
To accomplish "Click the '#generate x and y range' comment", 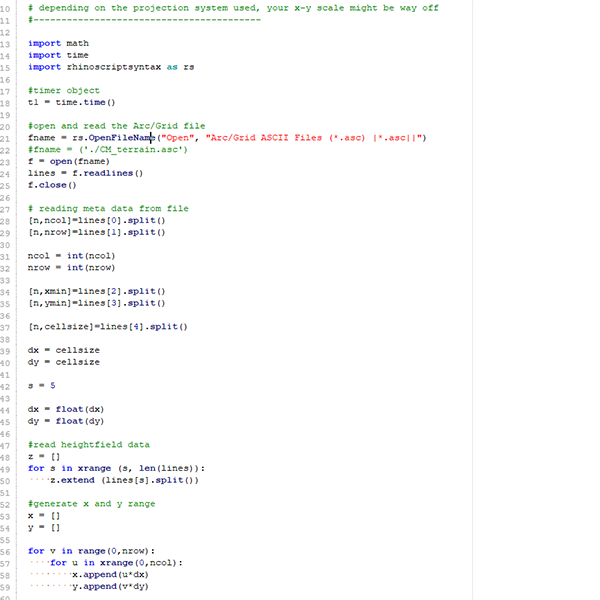I will click(91, 503).
